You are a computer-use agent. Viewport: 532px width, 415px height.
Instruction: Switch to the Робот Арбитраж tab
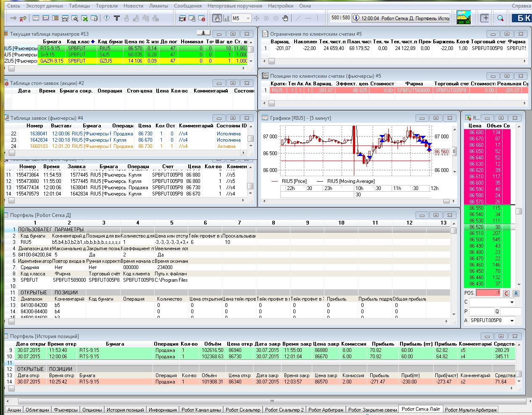(326, 410)
